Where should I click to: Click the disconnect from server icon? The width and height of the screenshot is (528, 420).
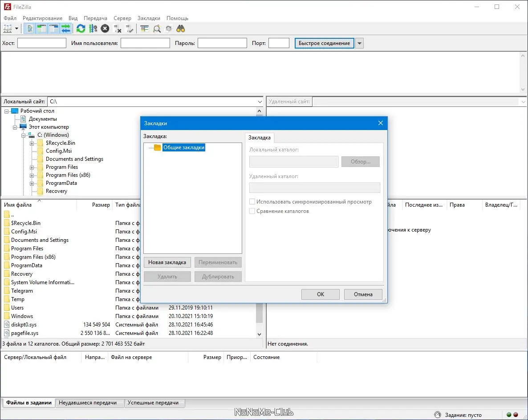click(x=117, y=29)
